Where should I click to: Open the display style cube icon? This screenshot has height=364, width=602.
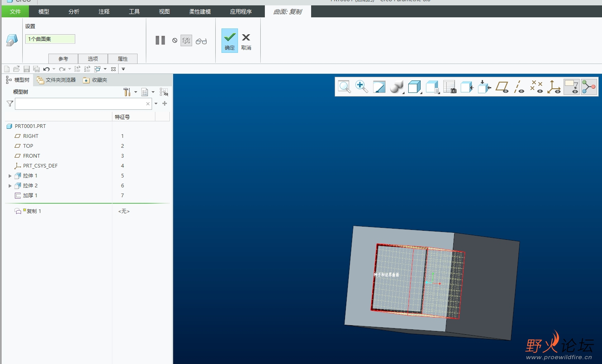[414, 87]
